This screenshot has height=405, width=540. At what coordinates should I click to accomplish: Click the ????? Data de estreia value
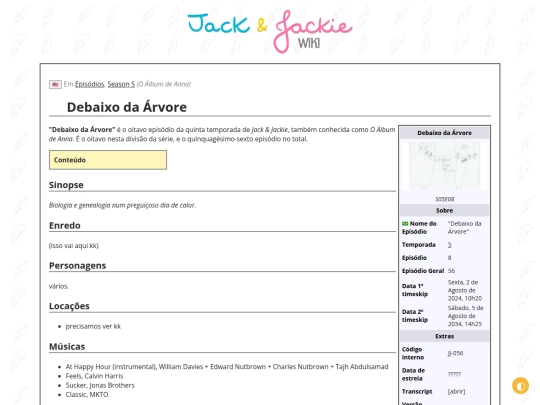pyautogui.click(x=454, y=374)
